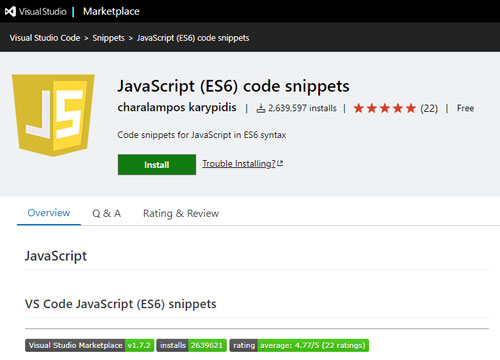Click the installs 2639621 badge
This screenshot has height=360, width=500.
[x=192, y=345]
